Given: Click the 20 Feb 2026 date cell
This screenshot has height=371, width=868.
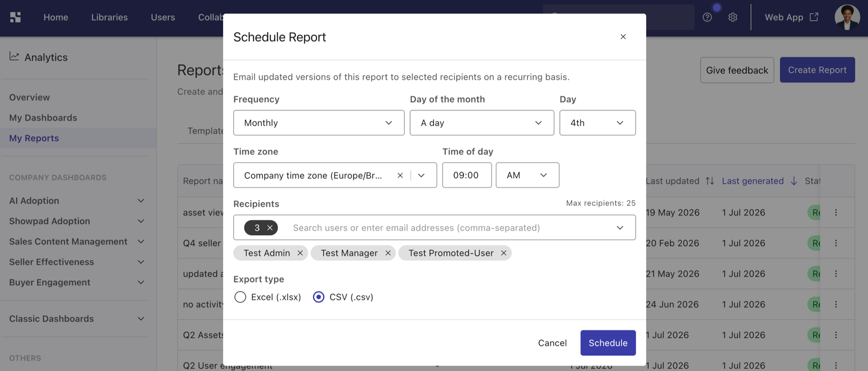Looking at the screenshot, I should 672,243.
